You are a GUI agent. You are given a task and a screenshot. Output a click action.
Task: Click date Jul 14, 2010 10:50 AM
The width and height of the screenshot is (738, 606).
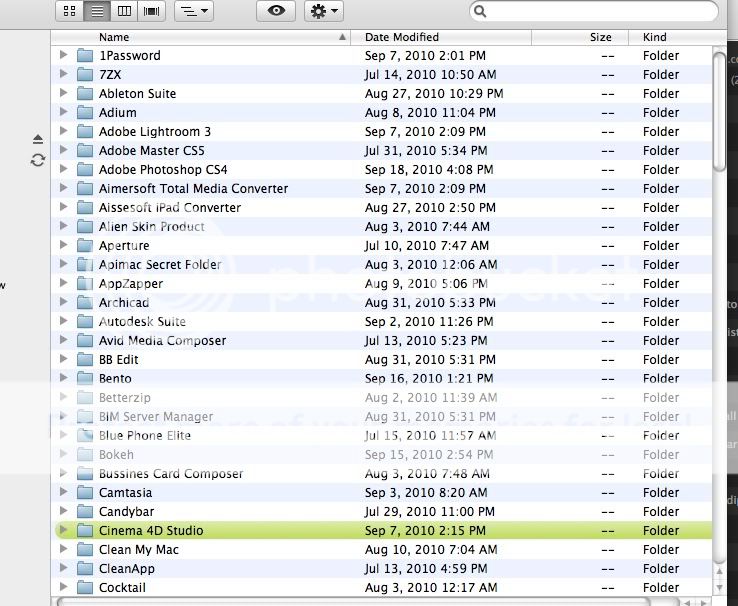coord(431,74)
